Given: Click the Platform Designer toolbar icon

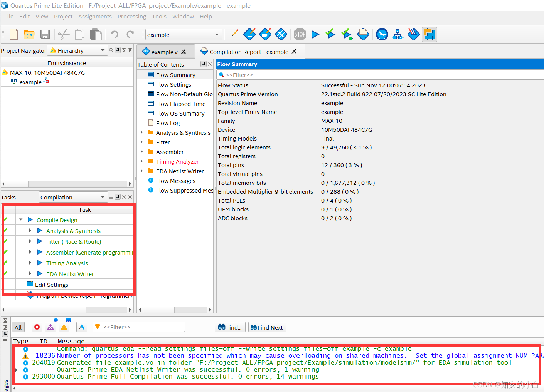Looking at the screenshot, I should click(429, 34).
